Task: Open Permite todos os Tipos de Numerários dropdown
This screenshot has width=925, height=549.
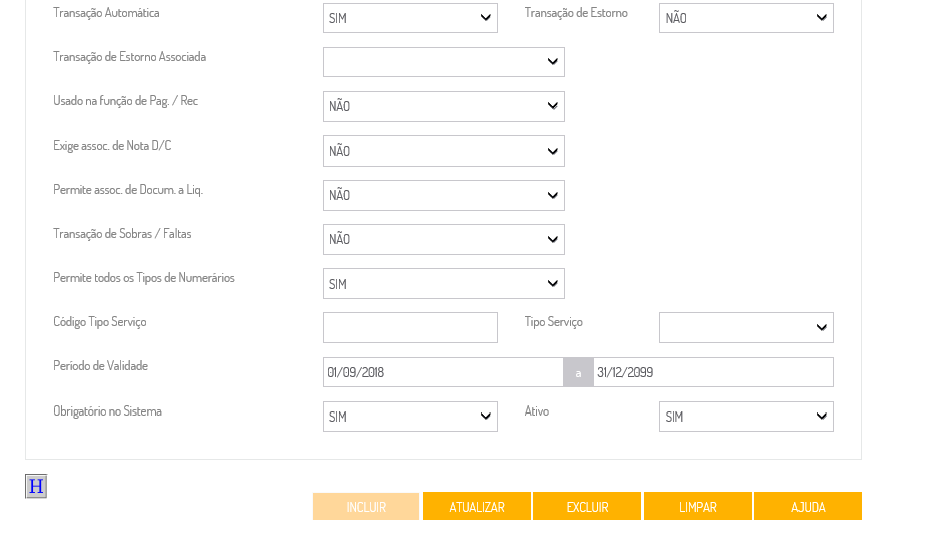Action: tap(443, 284)
